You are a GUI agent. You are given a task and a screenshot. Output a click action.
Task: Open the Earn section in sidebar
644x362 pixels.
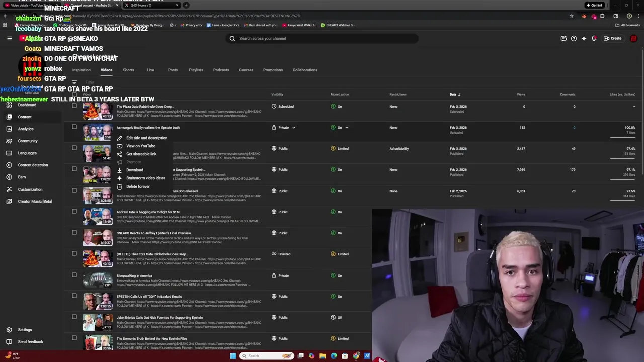[22, 177]
